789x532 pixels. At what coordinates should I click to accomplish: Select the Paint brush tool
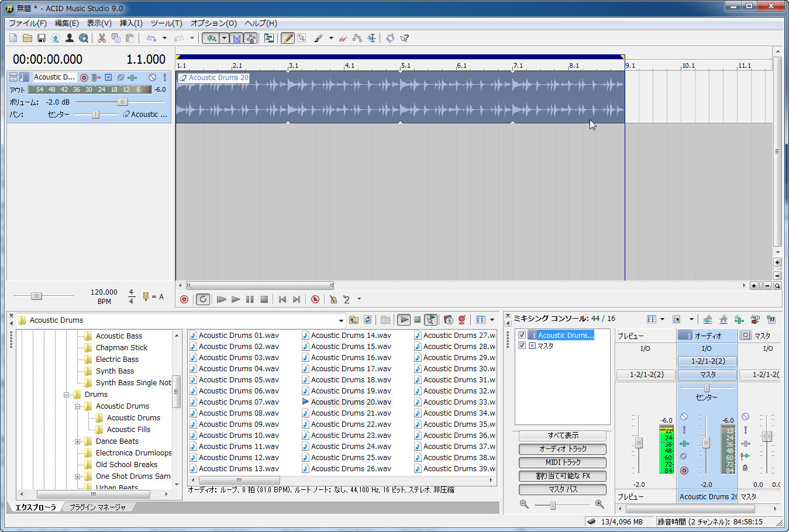tap(318, 38)
